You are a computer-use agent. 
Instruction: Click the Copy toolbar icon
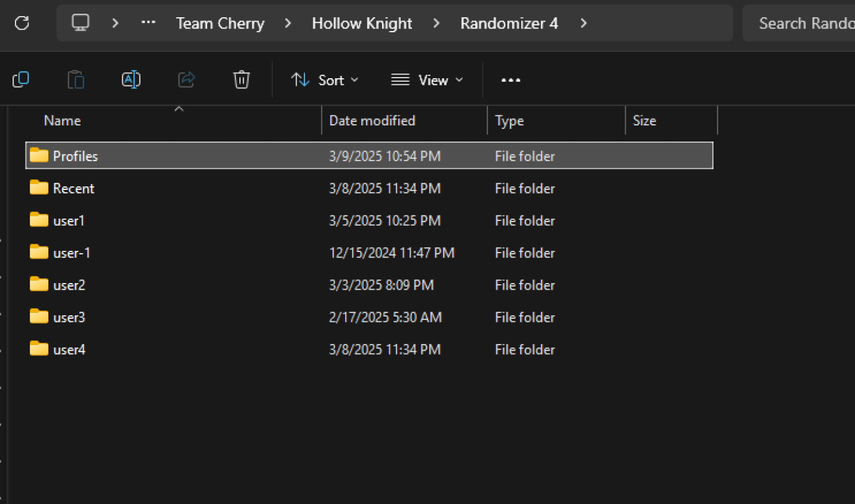pyautogui.click(x=21, y=79)
